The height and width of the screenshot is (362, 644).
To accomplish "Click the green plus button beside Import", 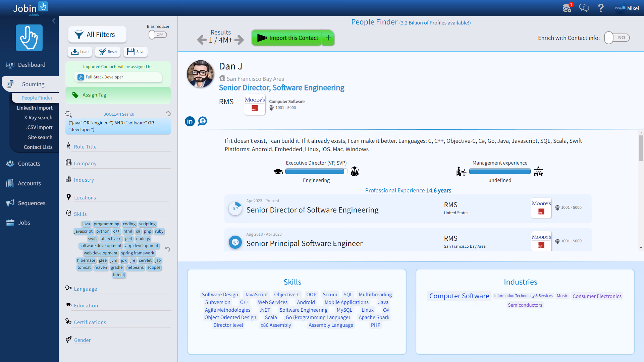I will (x=328, y=38).
